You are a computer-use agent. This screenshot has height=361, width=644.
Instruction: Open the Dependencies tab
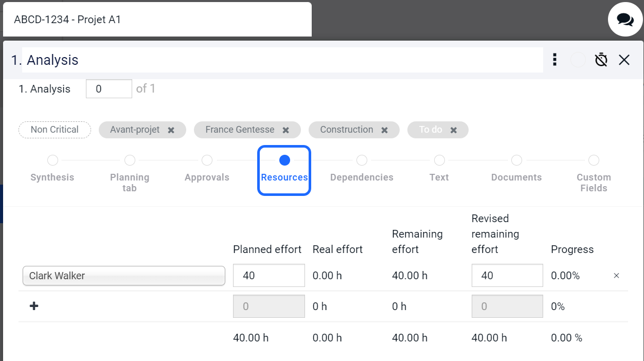click(362, 170)
